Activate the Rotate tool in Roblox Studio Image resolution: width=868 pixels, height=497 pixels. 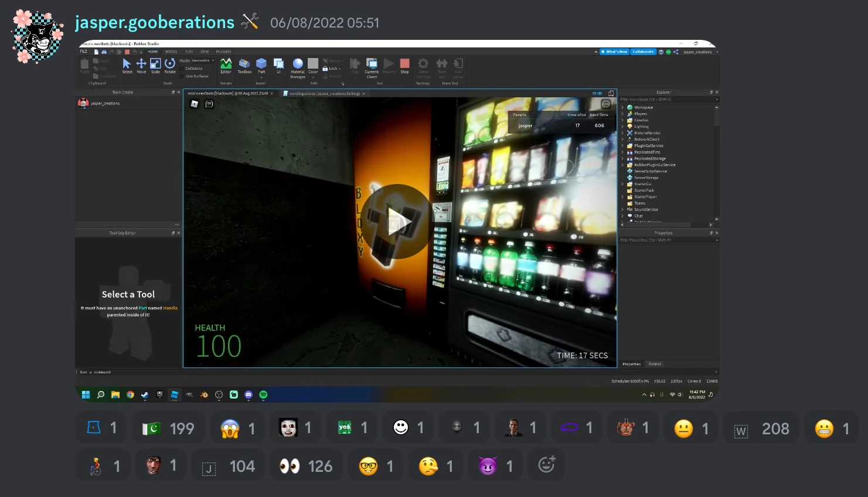point(170,66)
